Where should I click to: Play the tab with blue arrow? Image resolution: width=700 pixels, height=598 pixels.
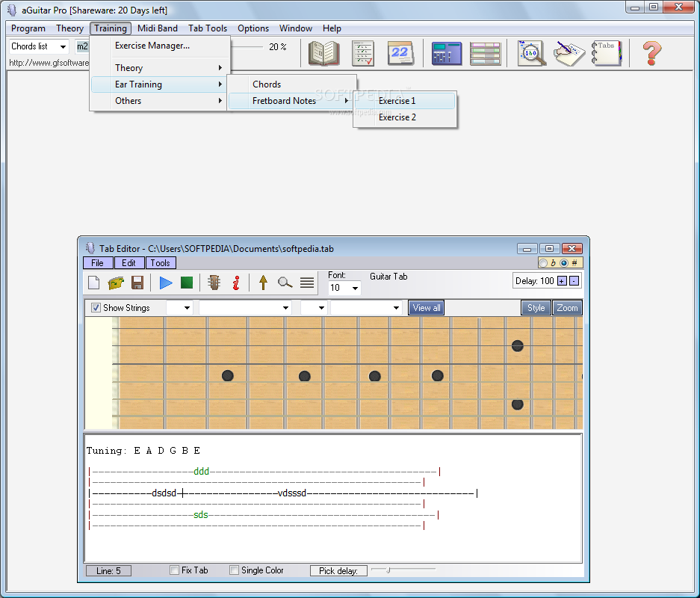coord(166,283)
